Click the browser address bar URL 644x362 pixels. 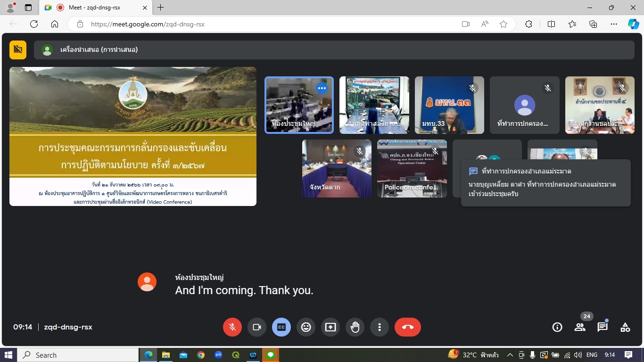click(x=148, y=24)
